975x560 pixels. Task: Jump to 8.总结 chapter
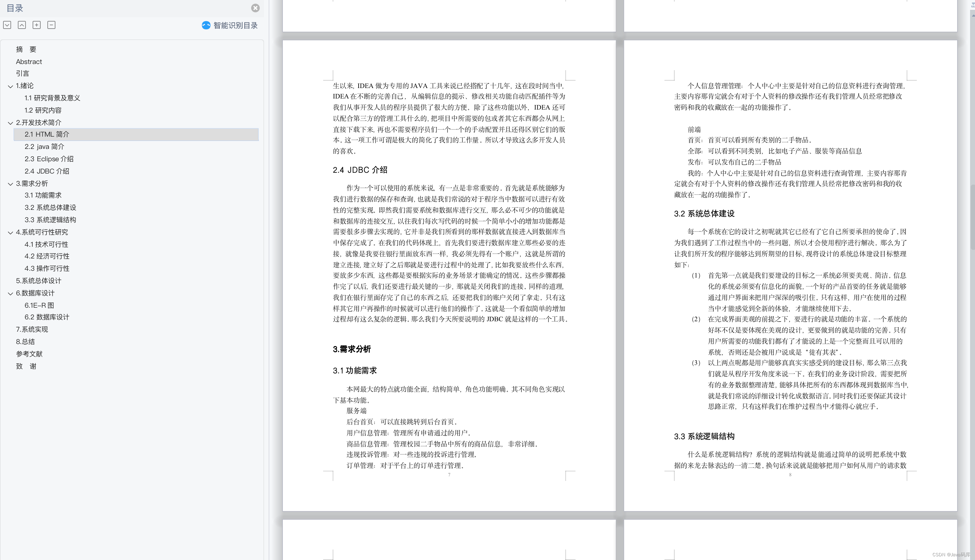click(25, 342)
